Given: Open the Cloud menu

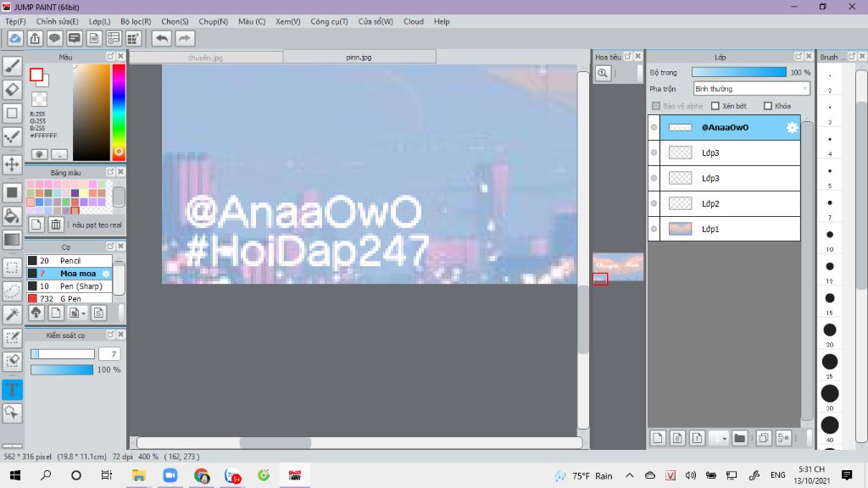Looking at the screenshot, I should [x=414, y=21].
